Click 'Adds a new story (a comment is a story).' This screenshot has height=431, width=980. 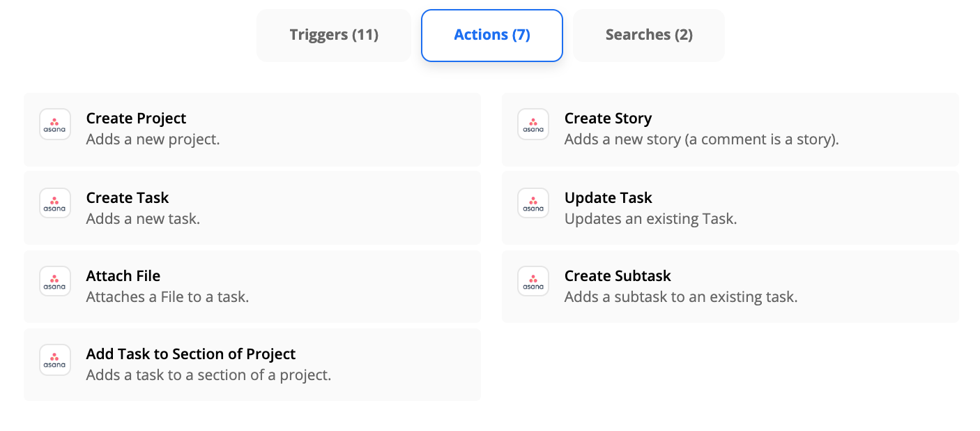tap(702, 139)
